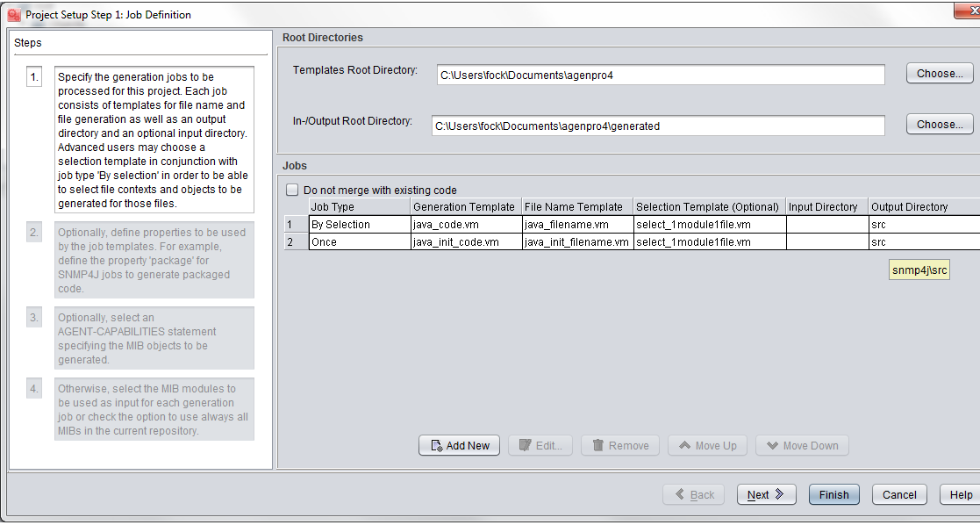Viewport: 980px width, 525px height.
Task: Choose the In-/Output Root Directory
Action: pyautogui.click(x=940, y=125)
